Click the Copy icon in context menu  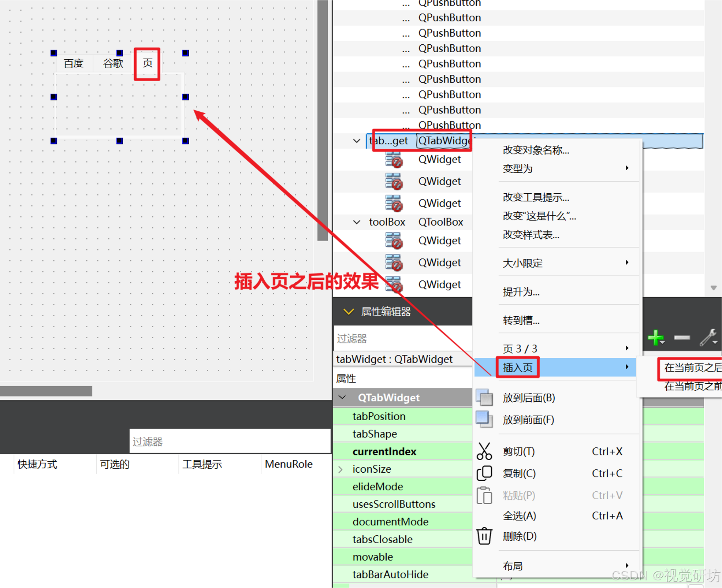pyautogui.click(x=484, y=473)
